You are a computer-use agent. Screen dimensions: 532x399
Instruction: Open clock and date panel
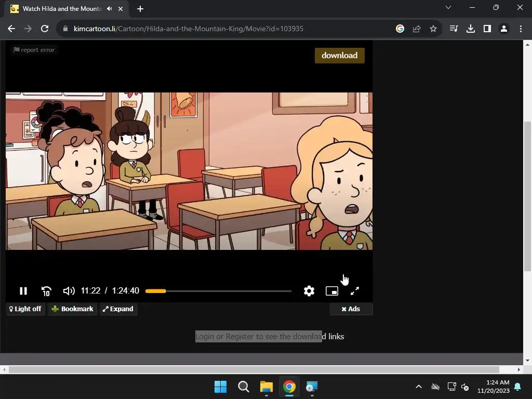click(494, 387)
